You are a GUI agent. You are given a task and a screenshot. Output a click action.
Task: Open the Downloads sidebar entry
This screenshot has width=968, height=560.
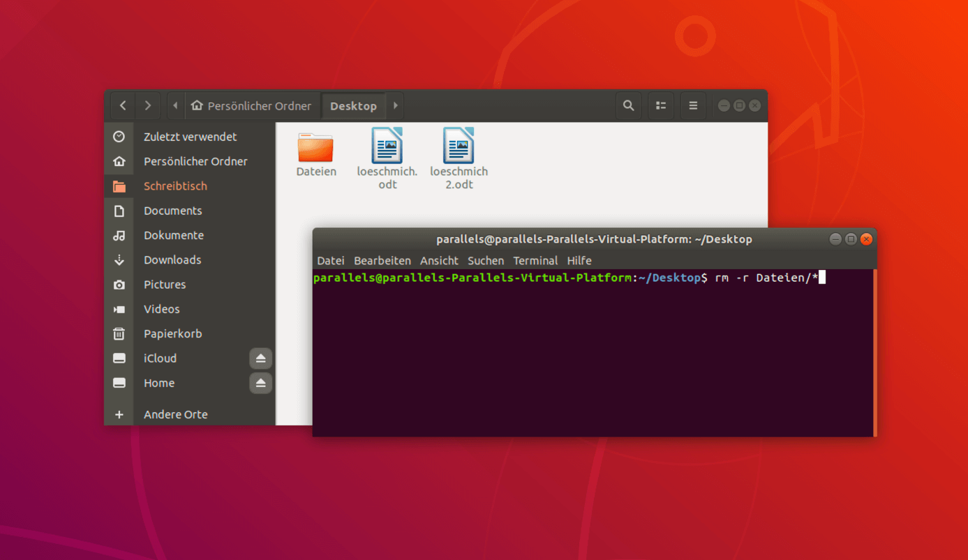172,260
